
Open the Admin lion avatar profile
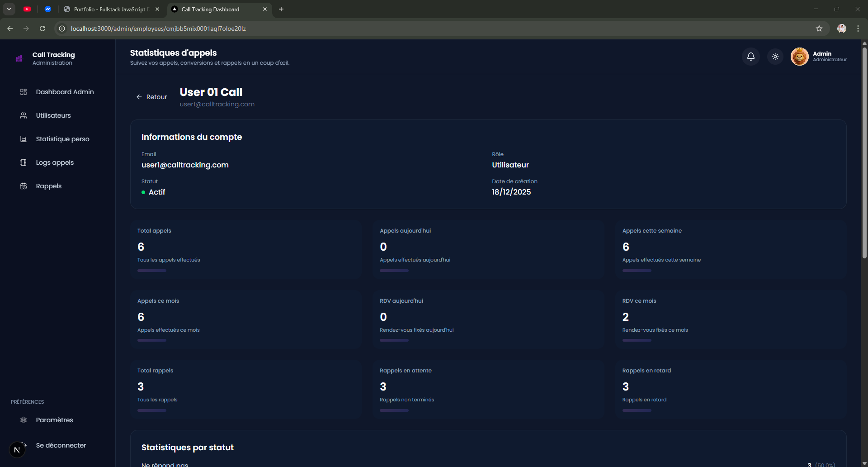pos(799,57)
